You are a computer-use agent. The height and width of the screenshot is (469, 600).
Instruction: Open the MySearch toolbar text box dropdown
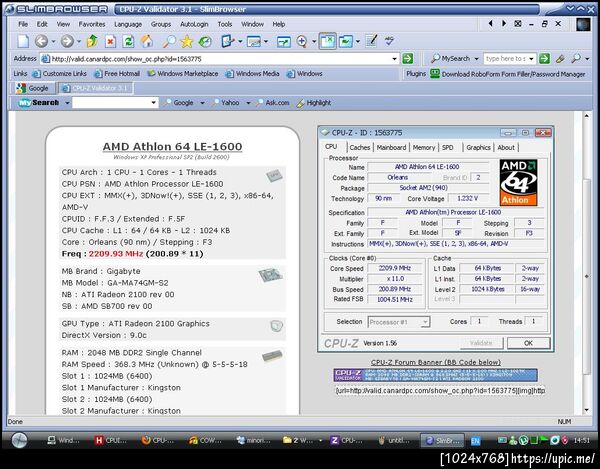(153, 103)
